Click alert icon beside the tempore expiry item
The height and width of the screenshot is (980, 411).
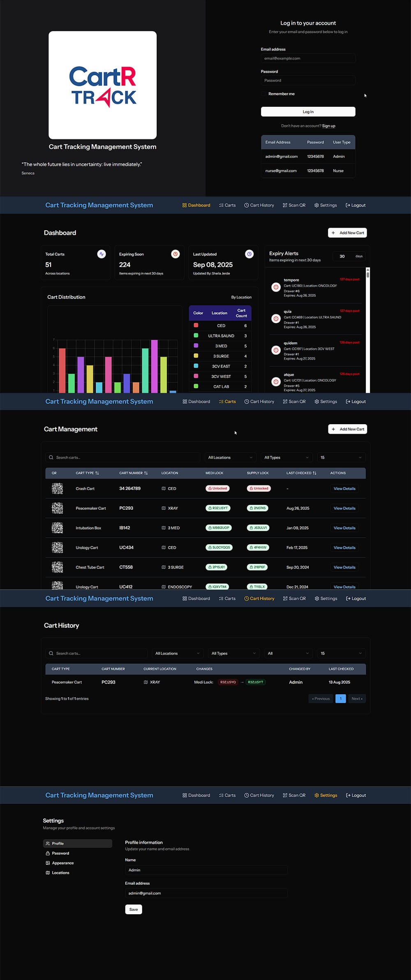[x=276, y=287]
